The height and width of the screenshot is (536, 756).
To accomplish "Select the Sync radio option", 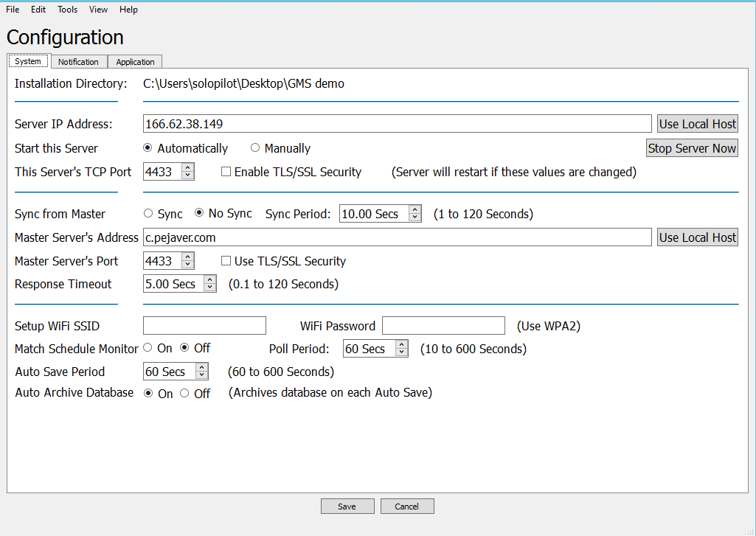I will (x=148, y=214).
